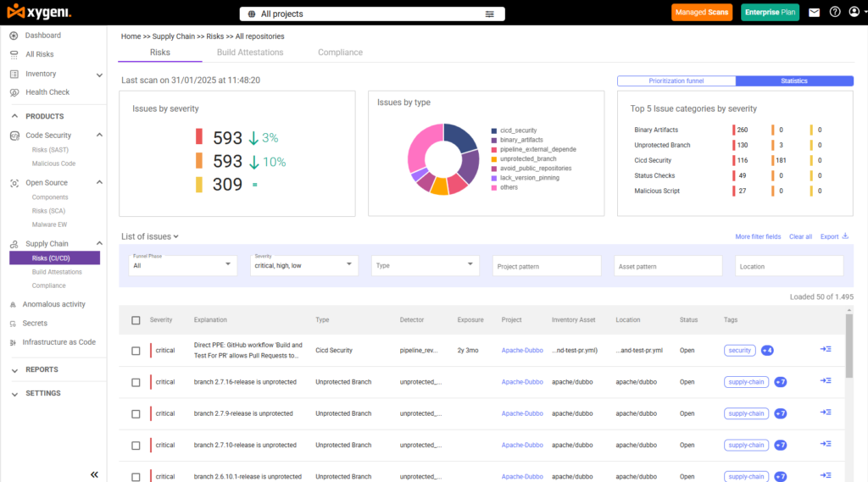Screen dimensions: 868x482
Task: Click the Dashboard sidebar icon
Action: 14,36
